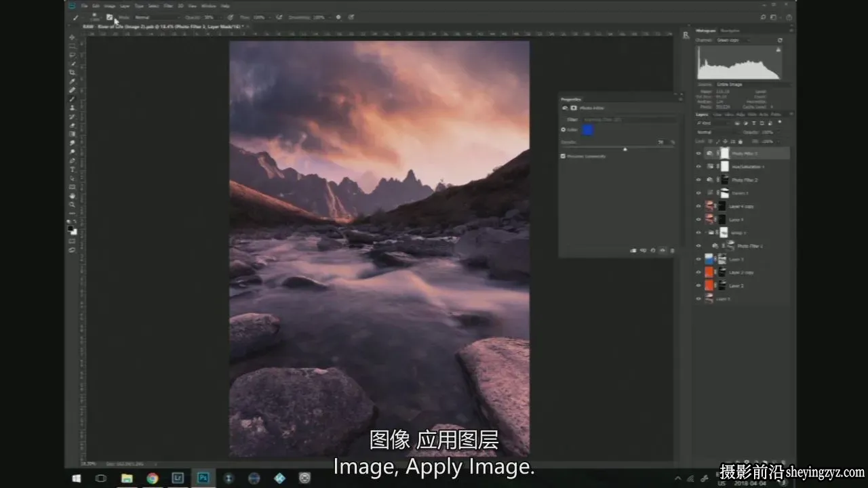Select the Zoom tool
868x488 pixels.
(73, 205)
